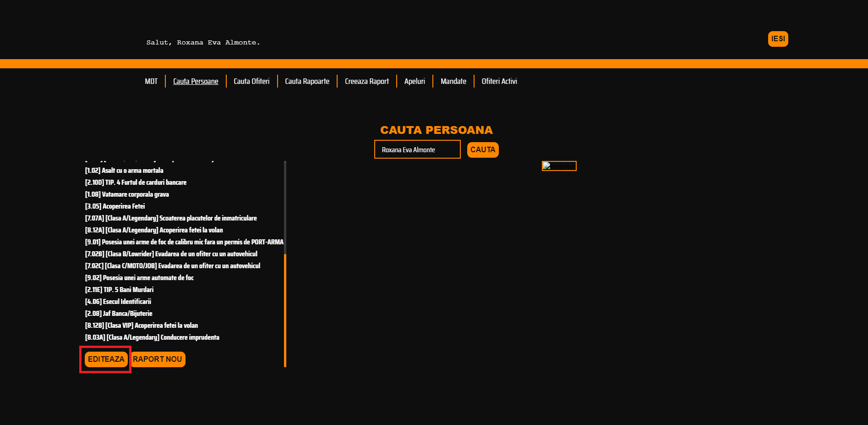
Task: View Ofiteri Activi list
Action: point(499,82)
